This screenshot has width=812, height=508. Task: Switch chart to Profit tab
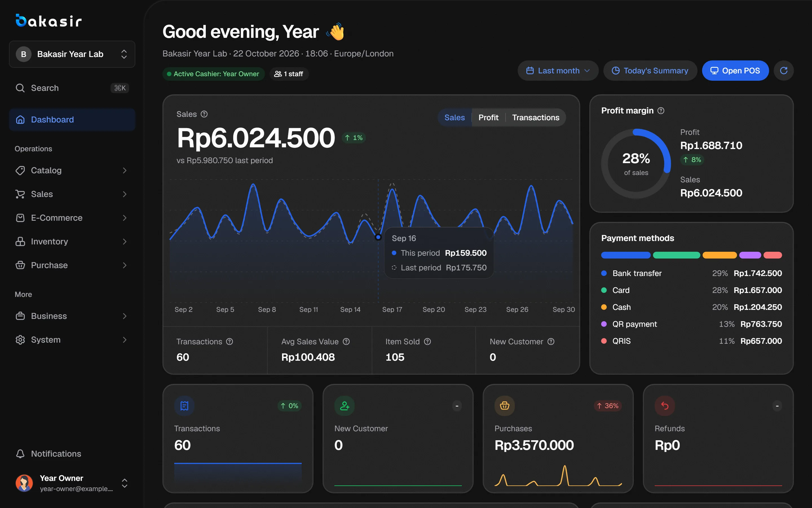(x=488, y=118)
